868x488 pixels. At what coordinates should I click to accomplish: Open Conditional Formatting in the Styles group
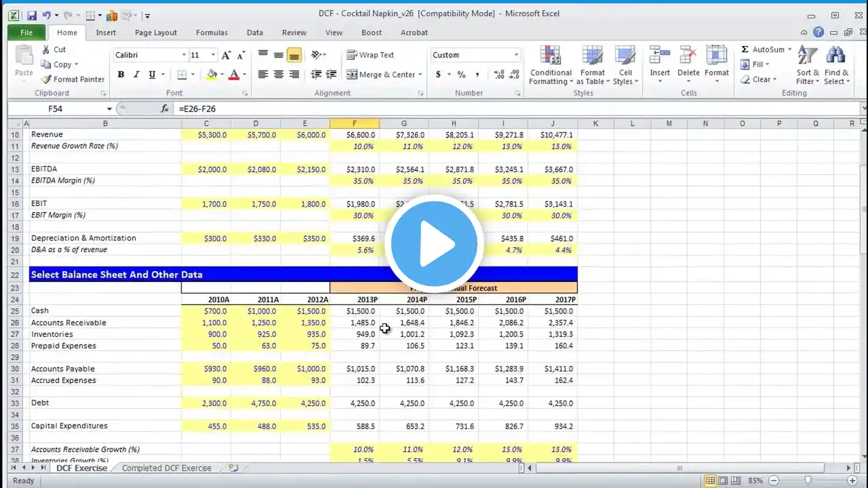(551, 65)
